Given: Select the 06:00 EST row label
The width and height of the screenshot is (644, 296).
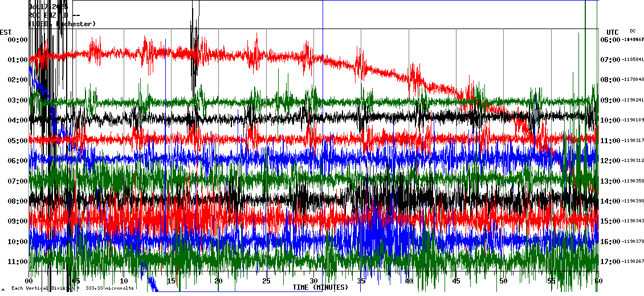Looking at the screenshot, I should click(x=18, y=161).
